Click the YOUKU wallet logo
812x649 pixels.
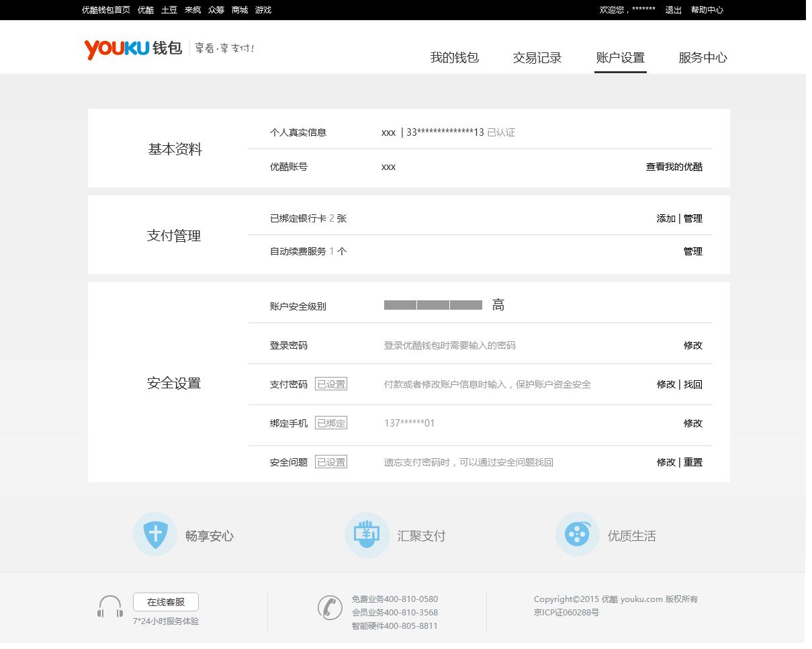pyautogui.click(x=133, y=48)
